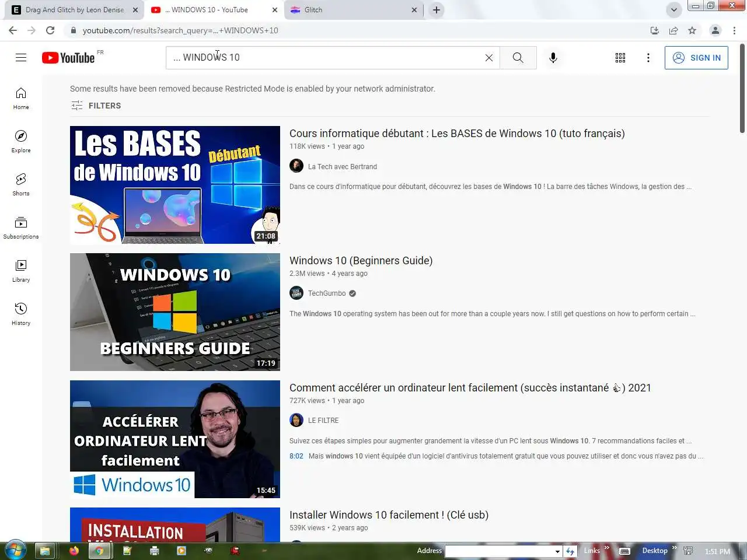Click Chrome taskbar button
This screenshot has width=747, height=560.
(100, 551)
